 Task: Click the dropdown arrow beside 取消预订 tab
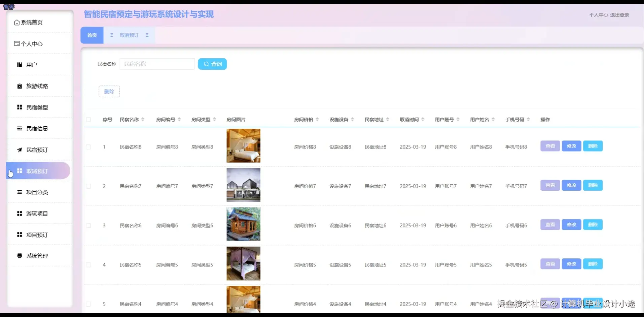pos(147,35)
